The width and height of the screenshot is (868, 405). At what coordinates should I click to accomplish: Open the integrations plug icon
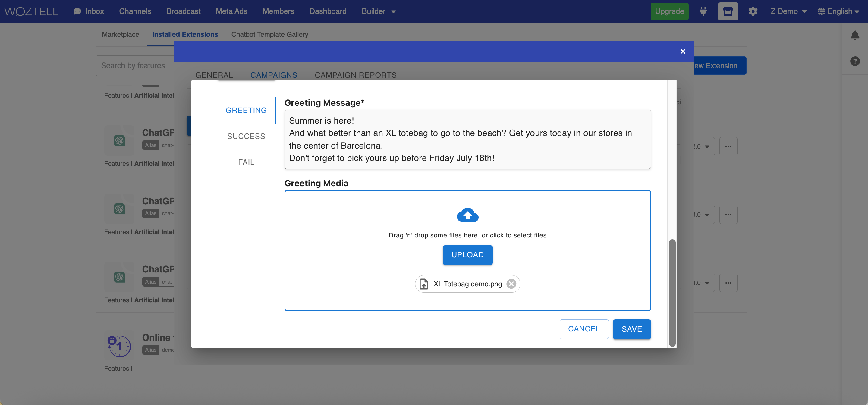point(703,11)
